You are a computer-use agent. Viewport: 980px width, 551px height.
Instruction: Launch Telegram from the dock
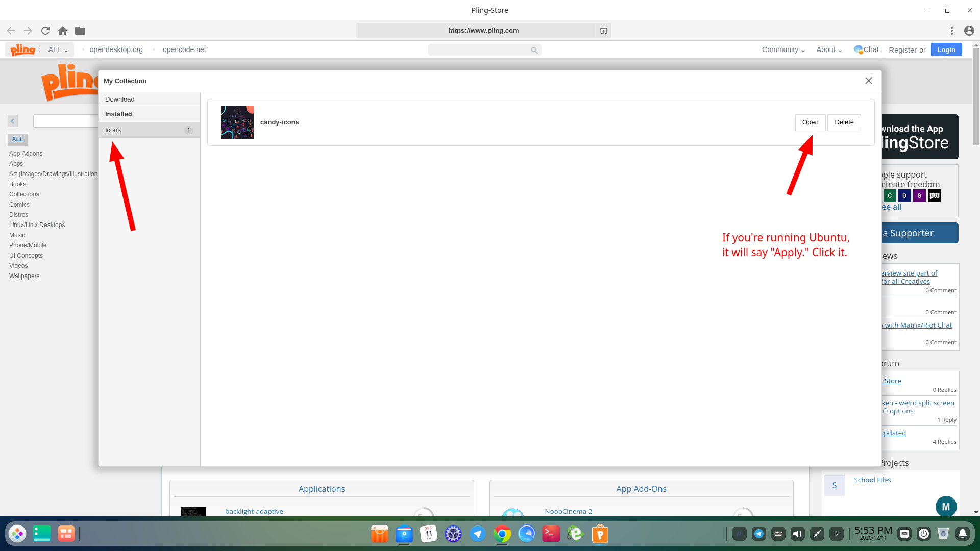478,534
